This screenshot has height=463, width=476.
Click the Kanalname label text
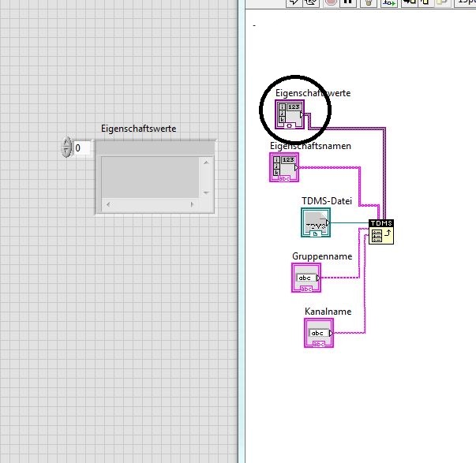[x=328, y=312]
